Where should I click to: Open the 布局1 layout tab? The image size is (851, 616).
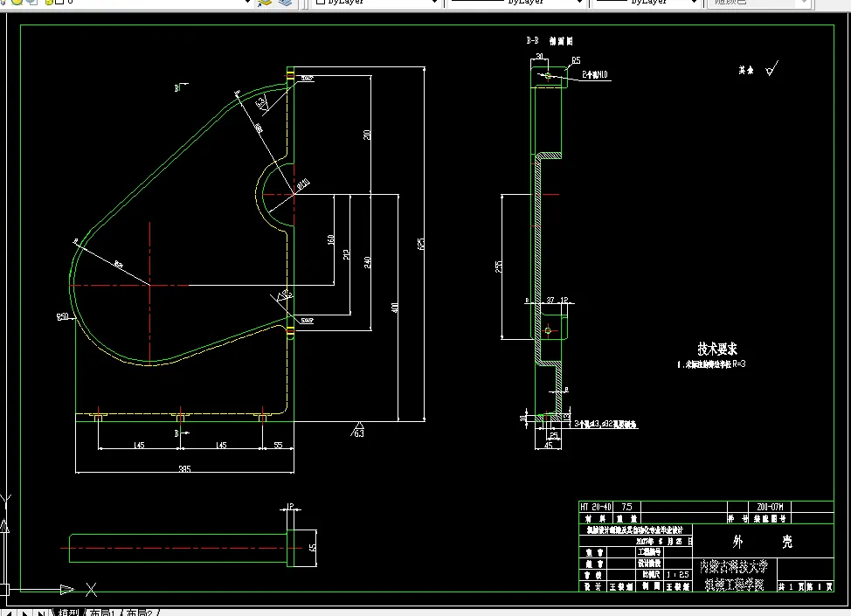coord(102,613)
